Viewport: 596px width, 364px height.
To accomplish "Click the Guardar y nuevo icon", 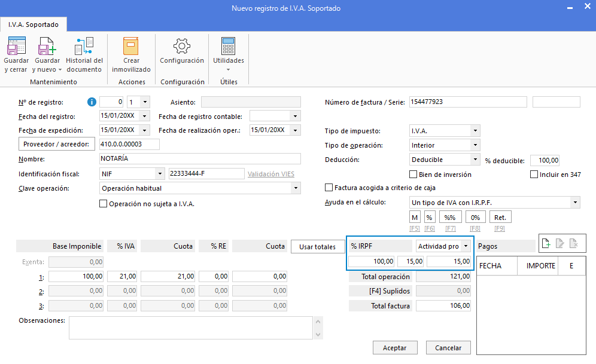I will (x=47, y=46).
